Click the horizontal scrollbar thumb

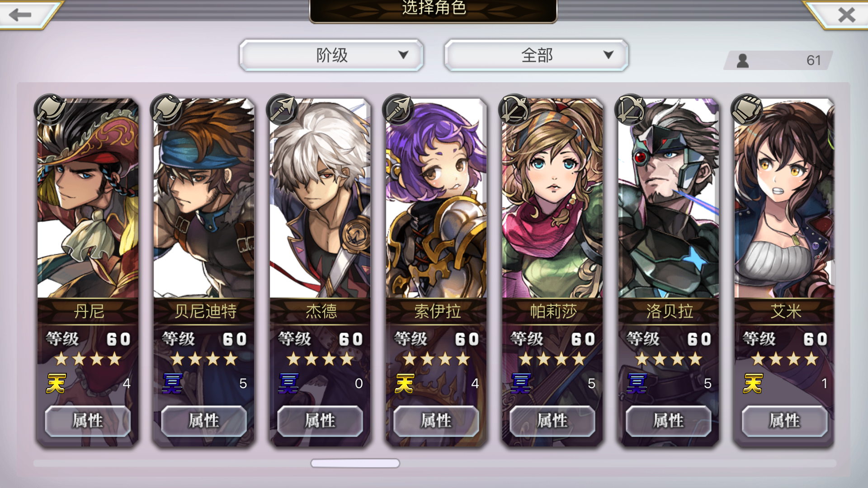click(355, 463)
